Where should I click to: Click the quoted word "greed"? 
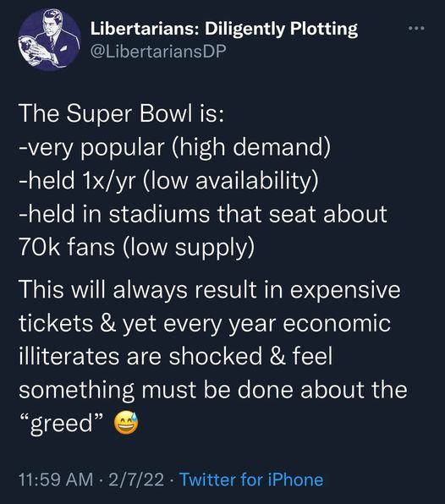(x=62, y=424)
